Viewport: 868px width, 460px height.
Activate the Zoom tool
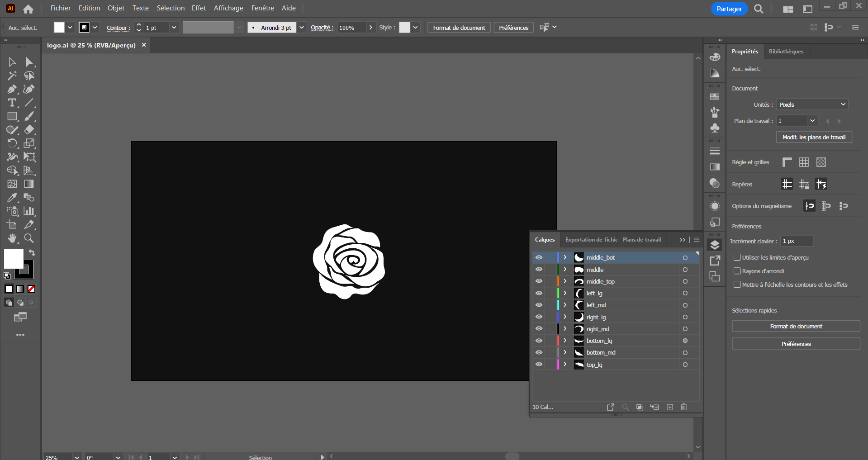click(x=29, y=238)
